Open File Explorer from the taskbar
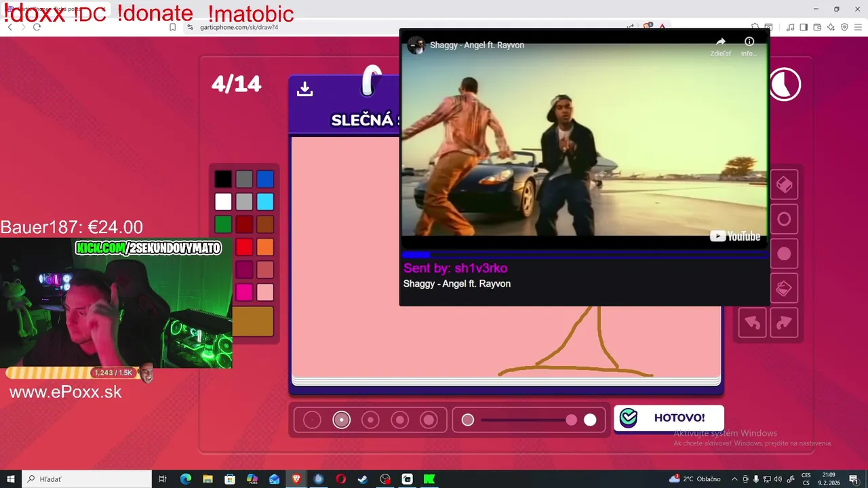Screen dimensions: 868x488 208,479
